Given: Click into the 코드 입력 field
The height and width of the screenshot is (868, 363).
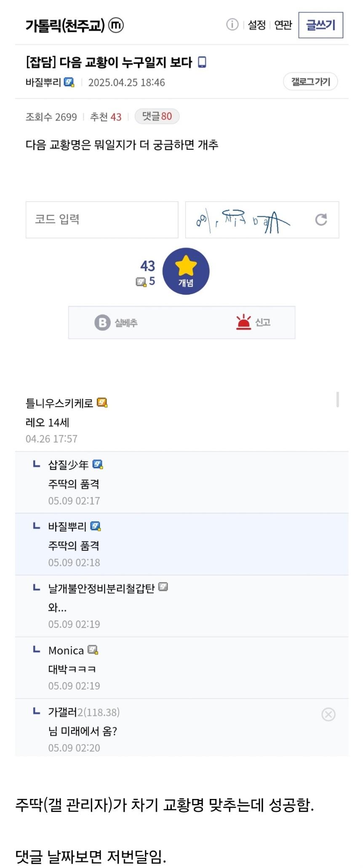Looking at the screenshot, I should (x=102, y=220).
